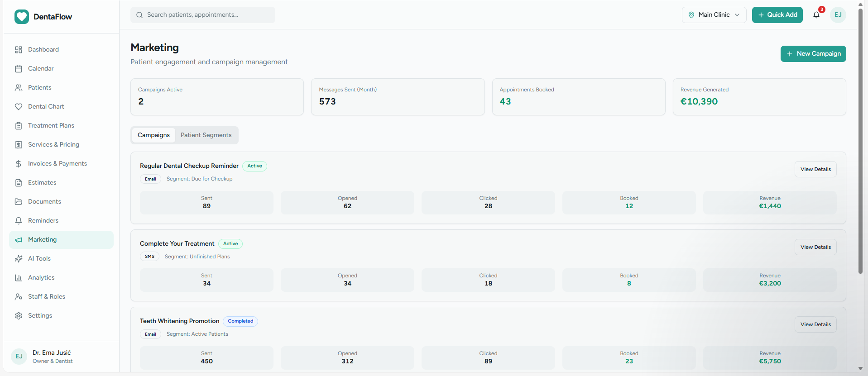This screenshot has width=868, height=376.
Task: Click the Revenue €3,200 tile
Action: [770, 280]
